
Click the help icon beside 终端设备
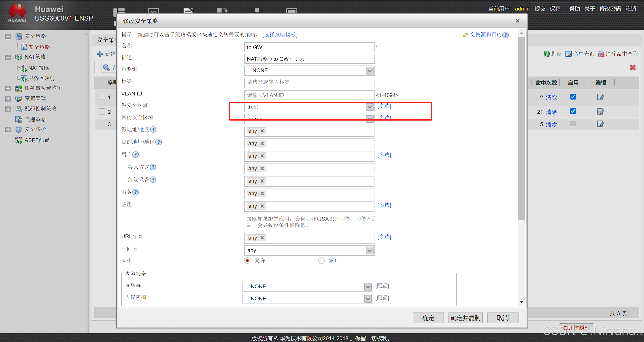click(x=153, y=180)
